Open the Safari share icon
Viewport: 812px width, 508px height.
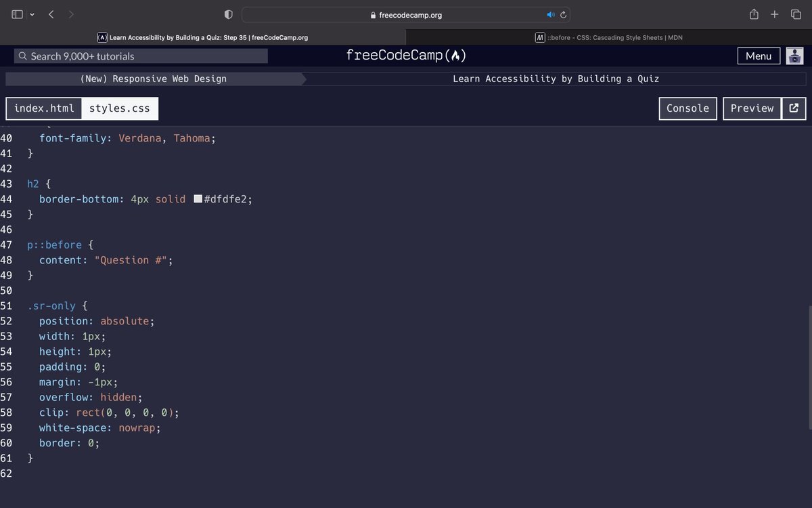[754, 14]
